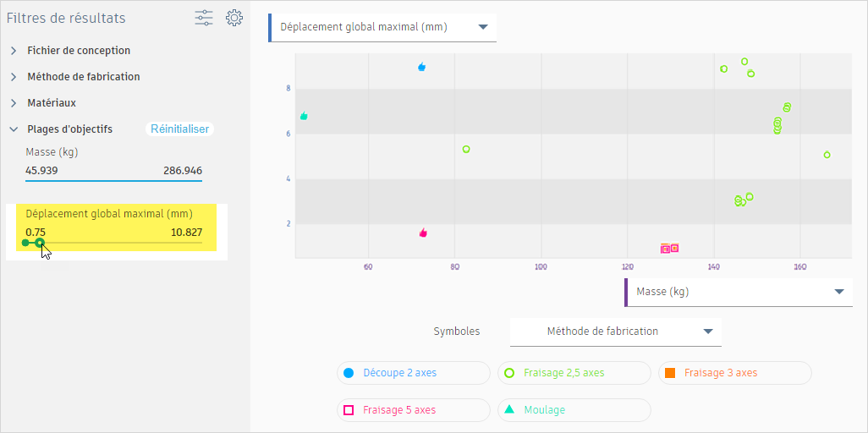This screenshot has height=433, width=868.
Task: Open the filter sliders settings icon
Action: point(204,18)
